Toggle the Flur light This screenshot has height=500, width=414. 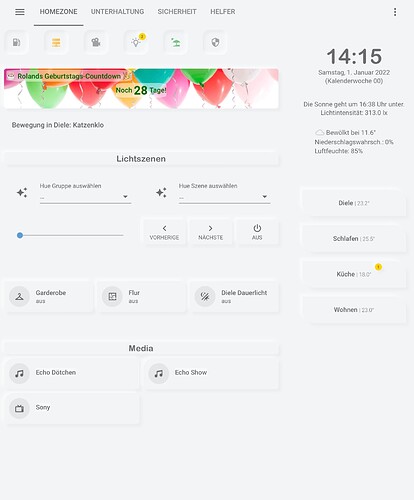click(142, 296)
